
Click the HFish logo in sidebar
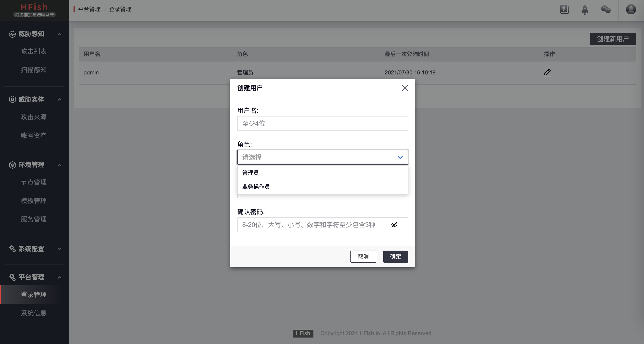[x=34, y=10]
